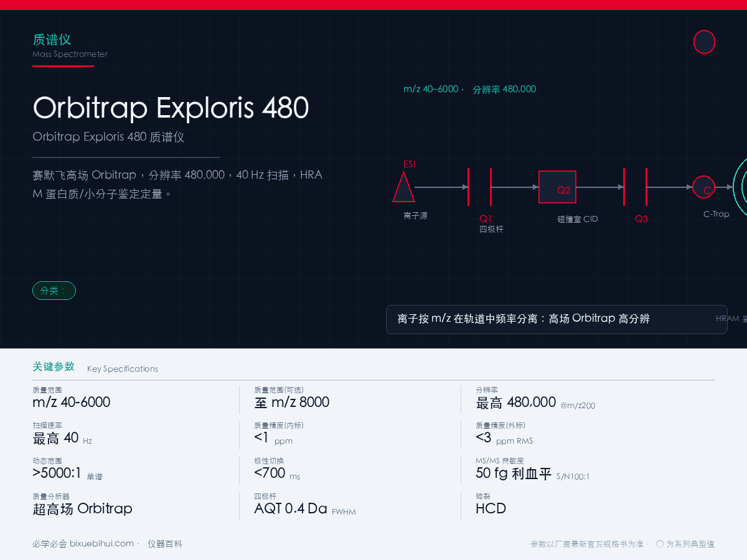Click the 分类 category pill

point(54,291)
